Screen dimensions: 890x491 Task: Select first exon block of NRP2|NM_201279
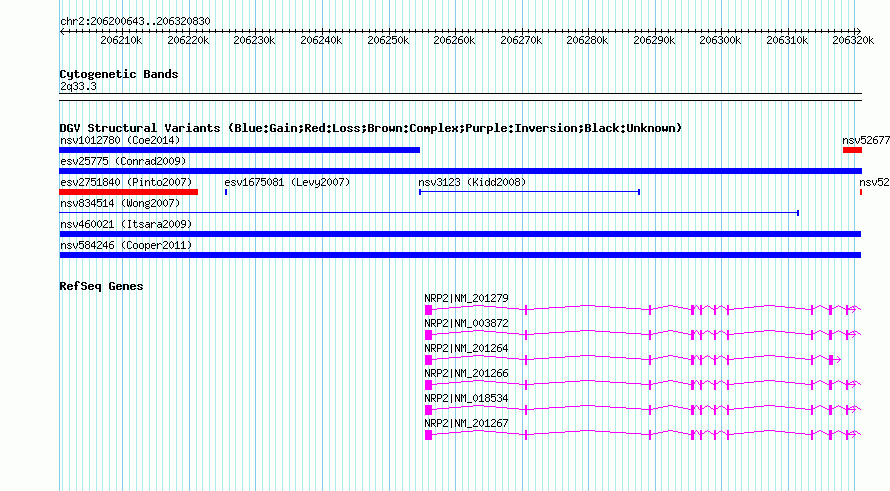click(x=429, y=309)
